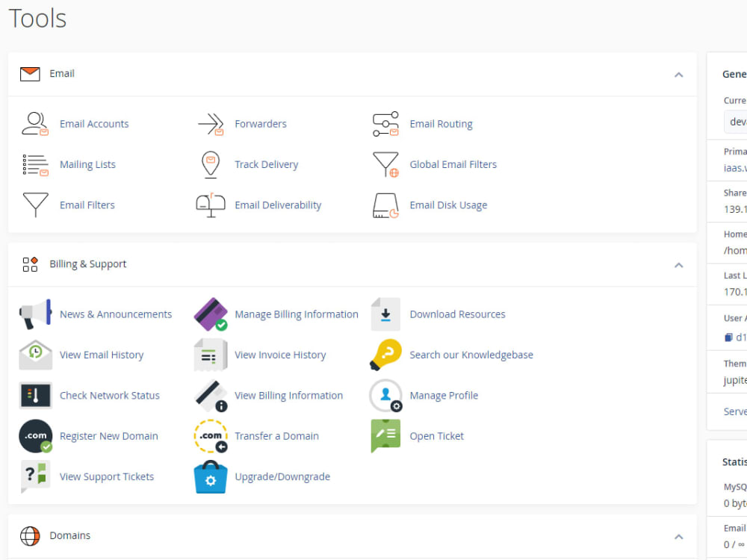This screenshot has height=560, width=747.
Task: Go to the Forwarders link
Action: (261, 124)
